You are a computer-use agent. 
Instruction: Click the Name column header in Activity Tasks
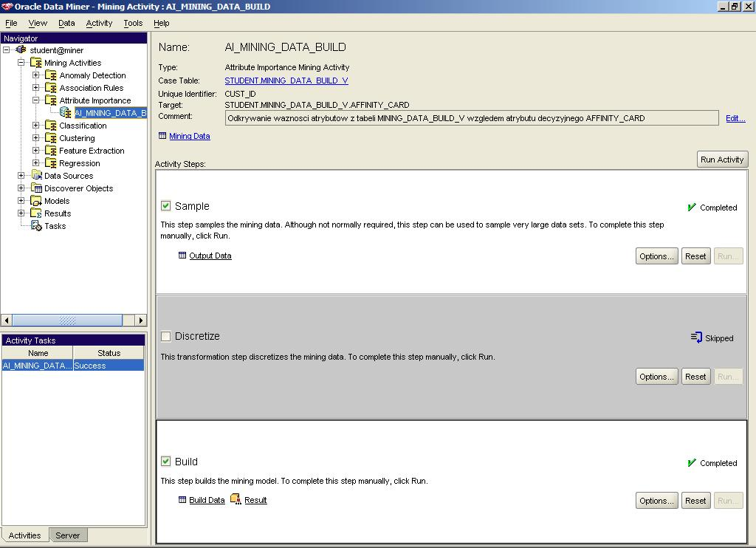38,352
